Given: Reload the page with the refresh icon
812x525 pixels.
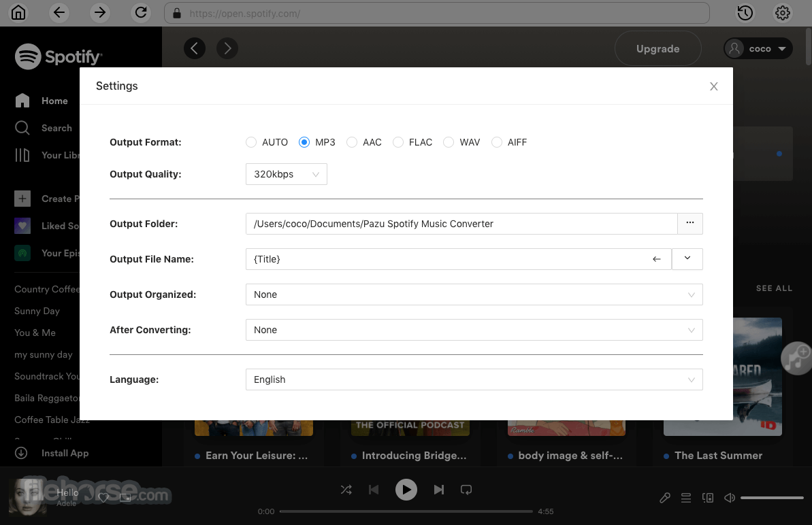Looking at the screenshot, I should point(141,12).
